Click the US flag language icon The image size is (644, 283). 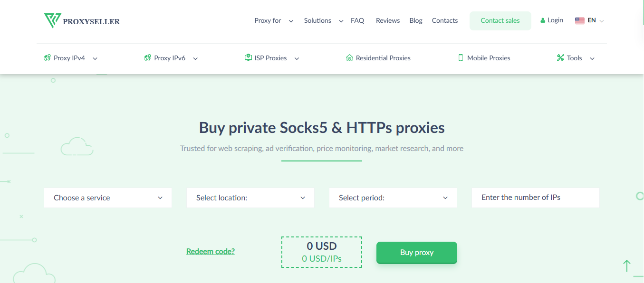[x=579, y=20]
